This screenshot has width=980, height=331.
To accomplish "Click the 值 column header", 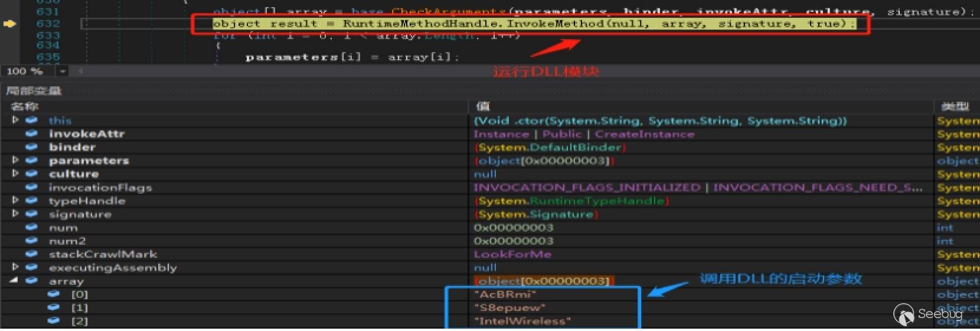I will [482, 106].
